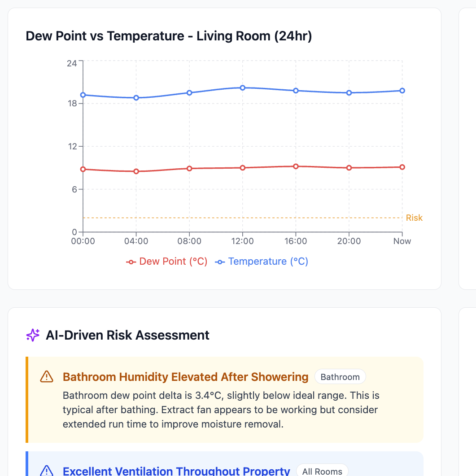Open the Bathroom Humidity Elevated After Showering alert
This screenshot has width=476, height=476.
coord(185,377)
